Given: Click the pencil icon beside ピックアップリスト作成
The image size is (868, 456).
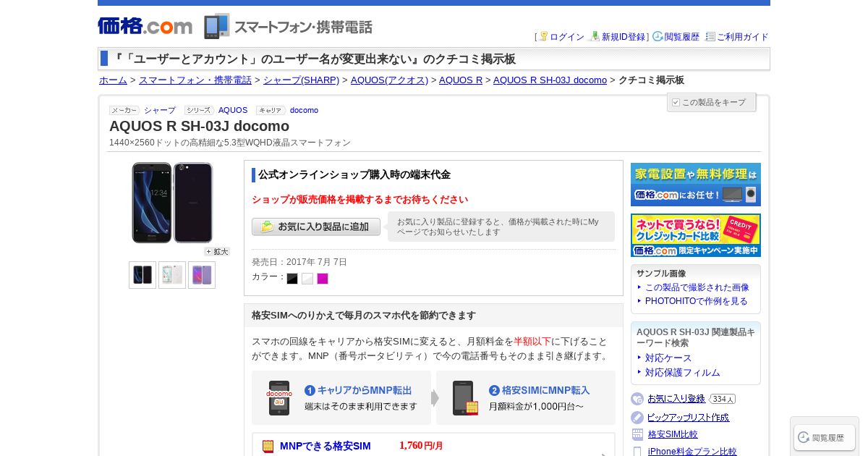Looking at the screenshot, I should pyautogui.click(x=637, y=418).
